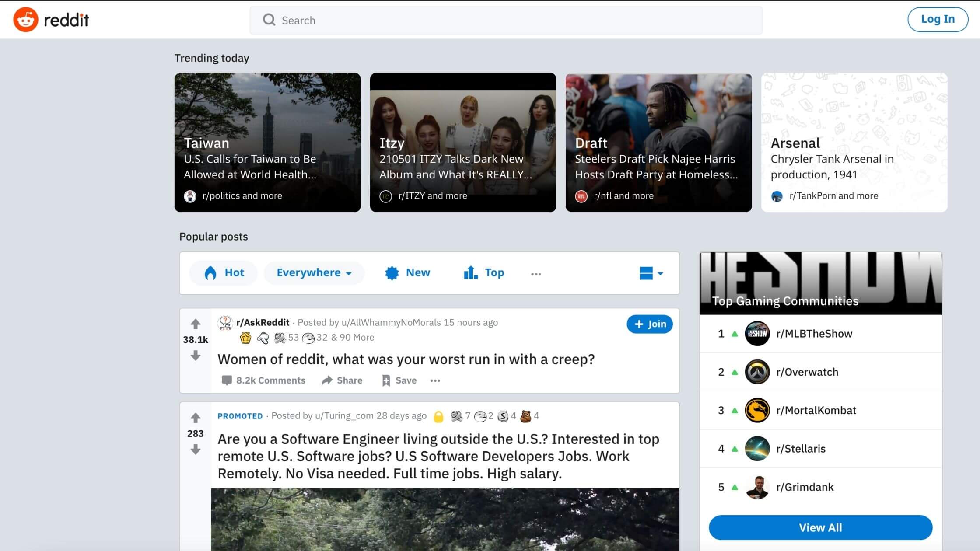Open more sort options ellipsis
The width and height of the screenshot is (980, 551).
536,274
